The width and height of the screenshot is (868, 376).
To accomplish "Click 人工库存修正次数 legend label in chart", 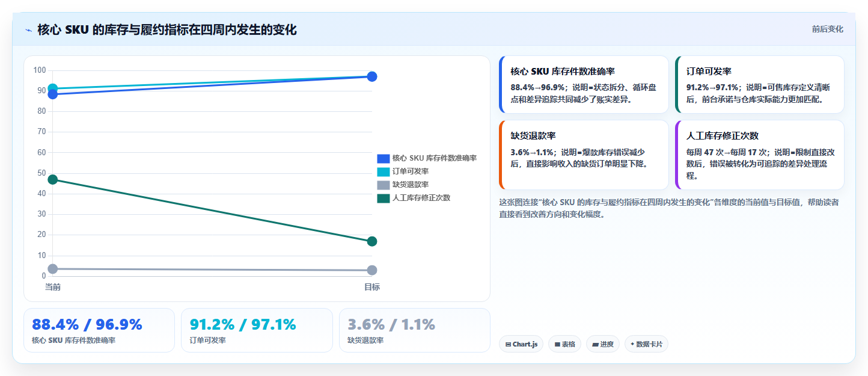I will [421, 198].
